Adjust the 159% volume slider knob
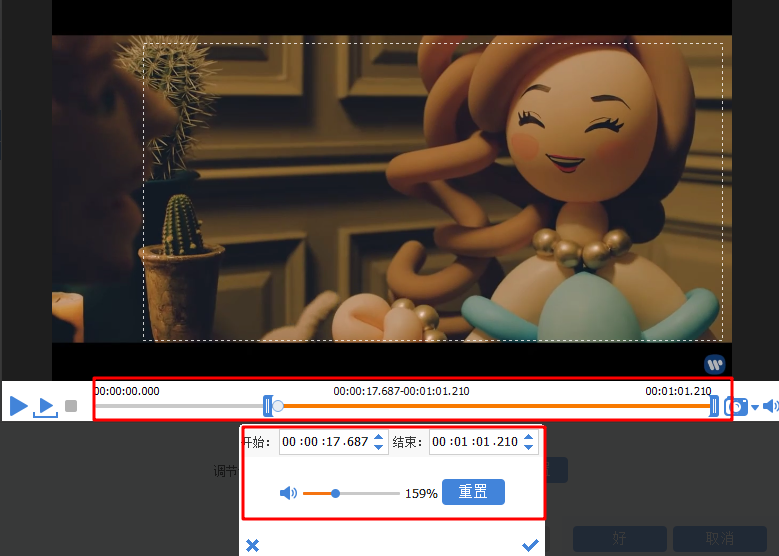 [335, 493]
